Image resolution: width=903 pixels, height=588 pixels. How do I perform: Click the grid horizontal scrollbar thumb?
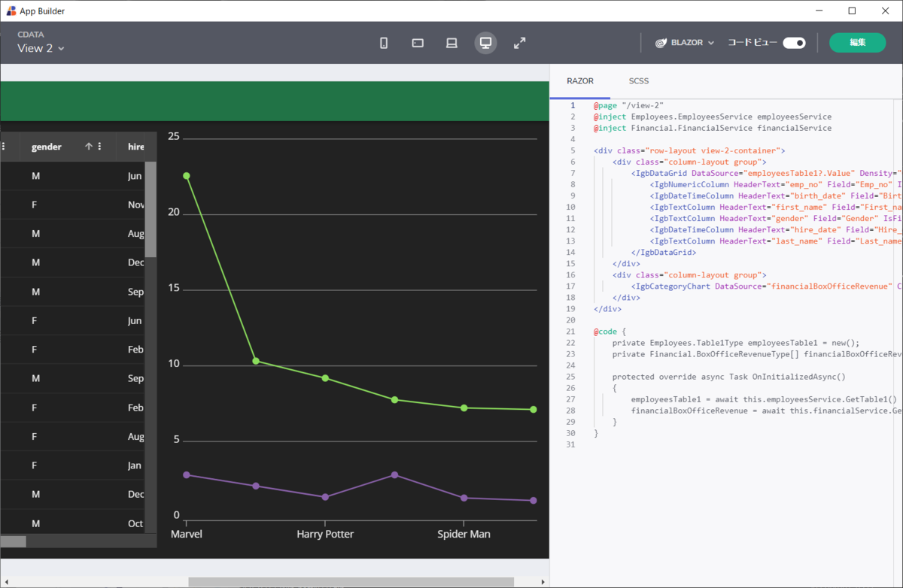pos(13,541)
